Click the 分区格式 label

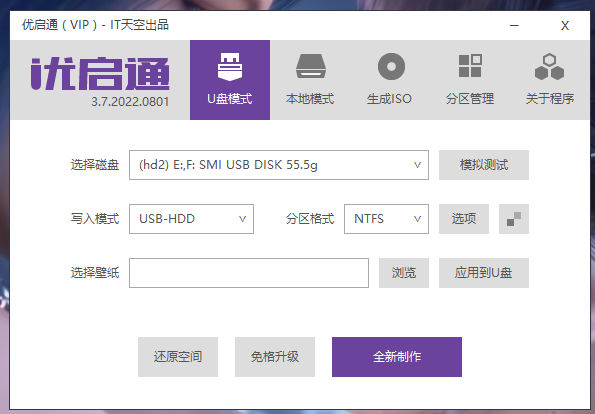[x=310, y=219]
